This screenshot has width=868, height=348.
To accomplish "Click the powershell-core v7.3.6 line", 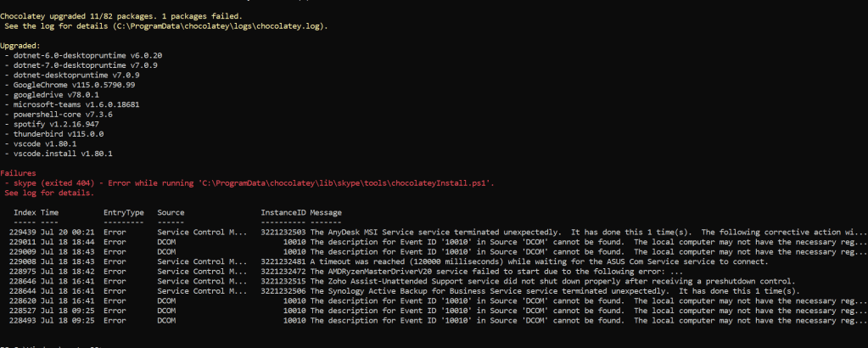I will coord(59,114).
